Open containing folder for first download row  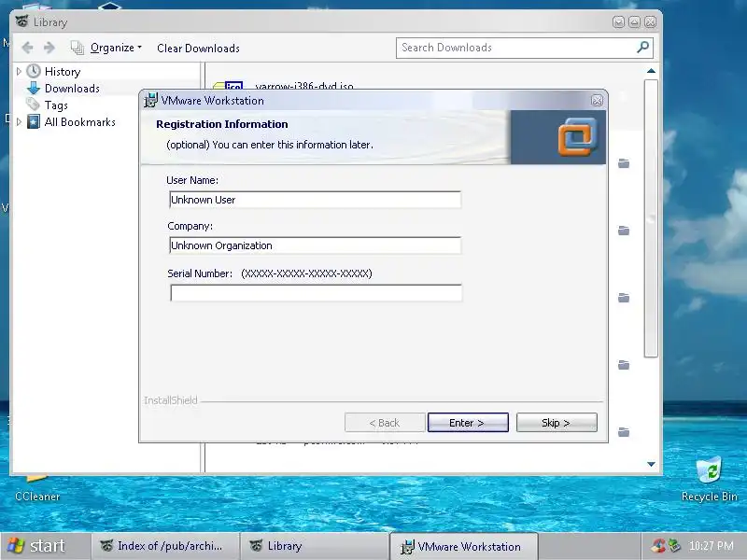click(x=624, y=163)
